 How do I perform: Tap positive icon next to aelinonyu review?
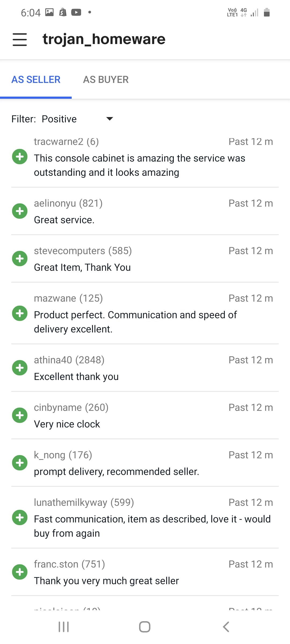tap(20, 211)
